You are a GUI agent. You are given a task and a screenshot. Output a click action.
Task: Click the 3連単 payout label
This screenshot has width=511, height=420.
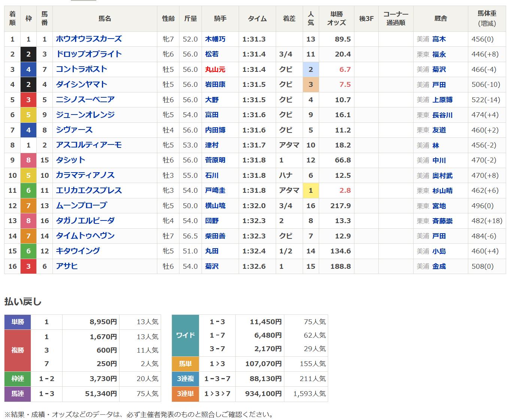(x=185, y=394)
